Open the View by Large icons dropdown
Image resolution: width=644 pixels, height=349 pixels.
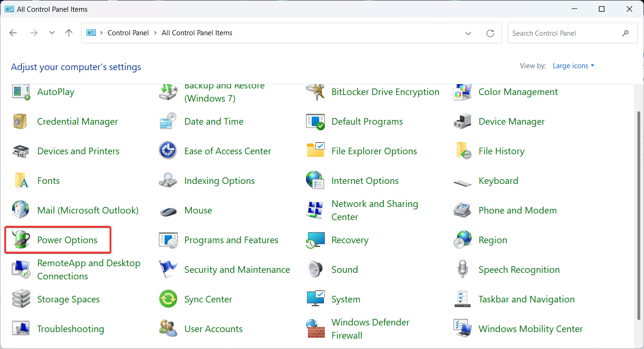573,66
